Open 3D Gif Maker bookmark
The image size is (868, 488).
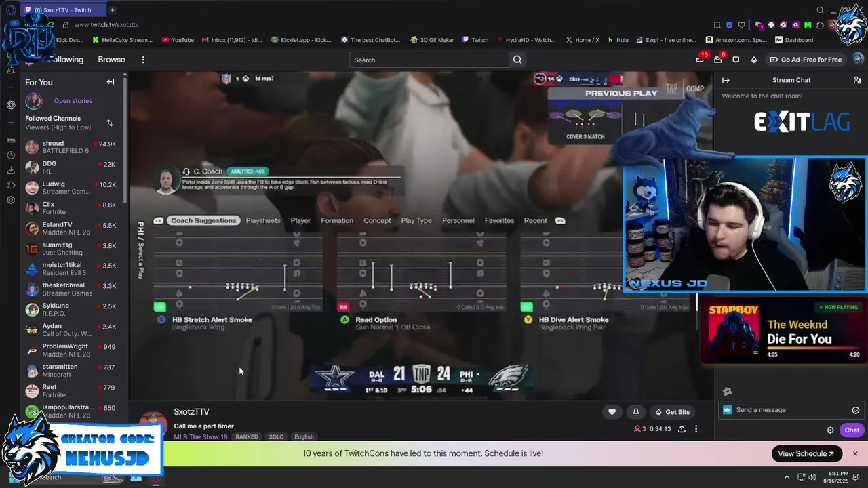pyautogui.click(x=432, y=40)
